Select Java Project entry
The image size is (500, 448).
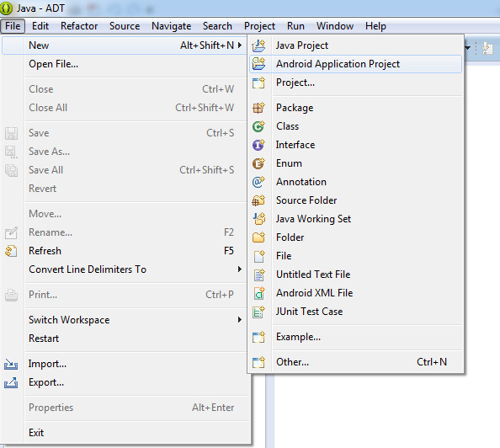pyautogui.click(x=355, y=45)
